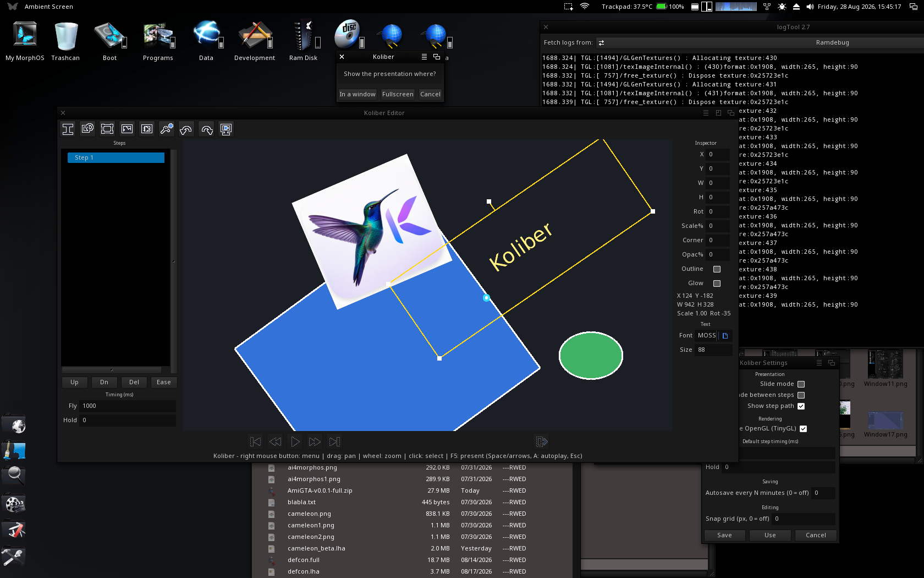Click the play button in transport bar

pos(295,441)
